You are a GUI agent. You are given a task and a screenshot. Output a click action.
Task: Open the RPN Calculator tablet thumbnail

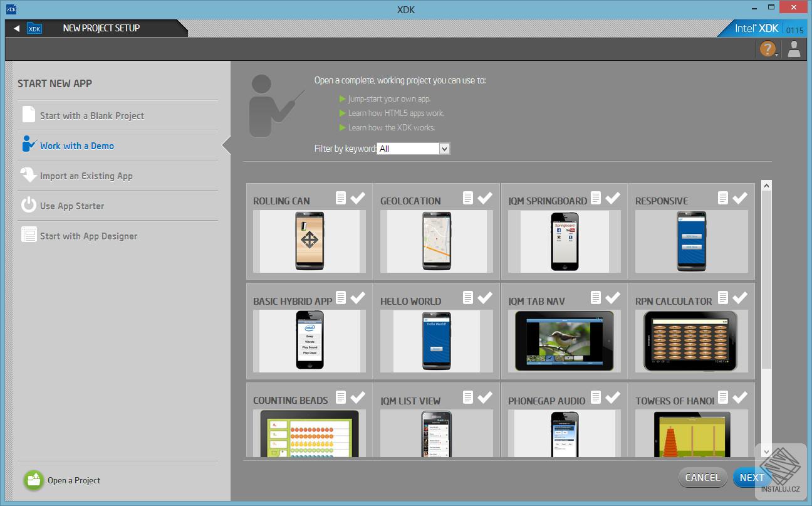(691, 340)
